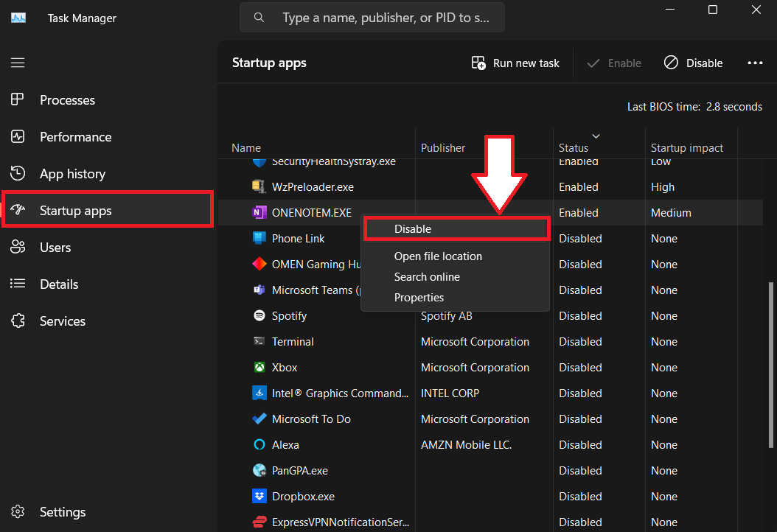The width and height of the screenshot is (777, 532).
Task: Click the Microsoft To Do checkmark icon
Action: click(259, 419)
